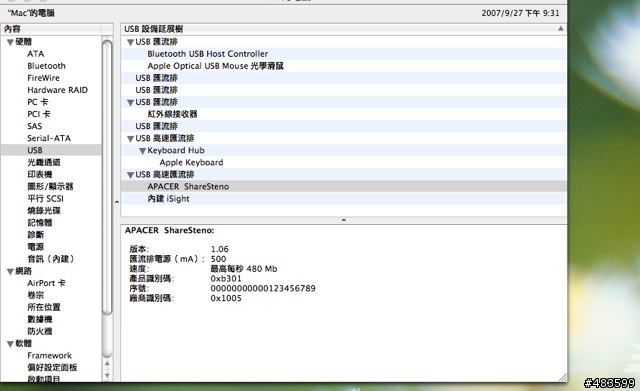Select PC 卡 in the sidebar
This screenshot has width=640, height=391.
click(38, 102)
